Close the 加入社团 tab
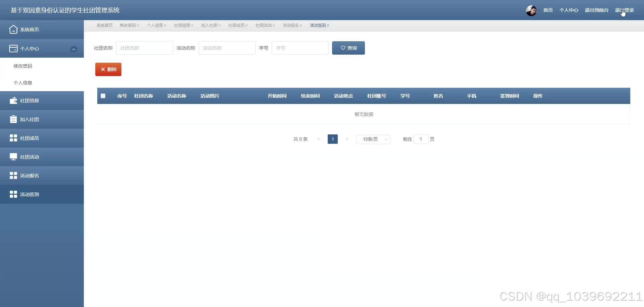Image resolution: width=644 pixels, height=307 pixels. click(x=219, y=25)
